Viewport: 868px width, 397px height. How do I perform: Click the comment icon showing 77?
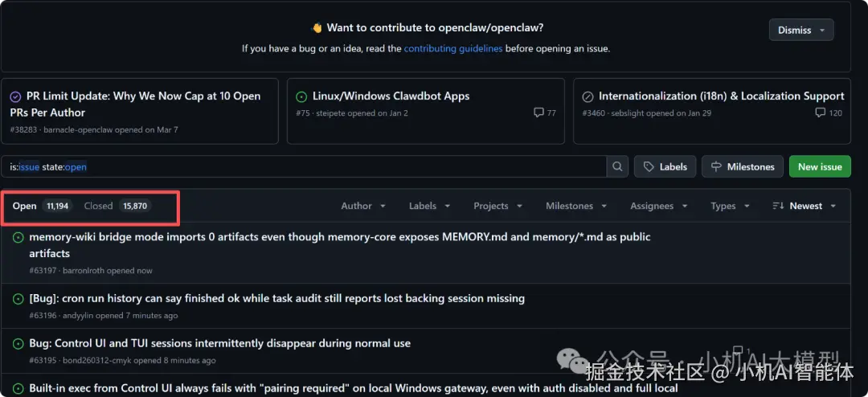coord(538,113)
